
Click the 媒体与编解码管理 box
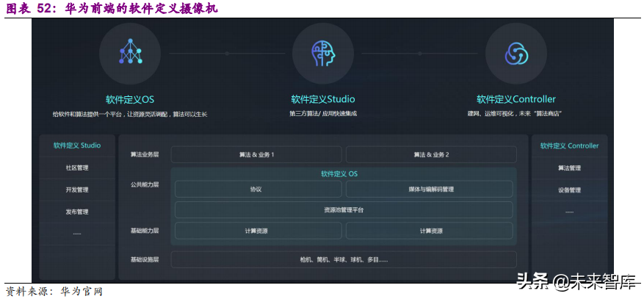click(429, 190)
